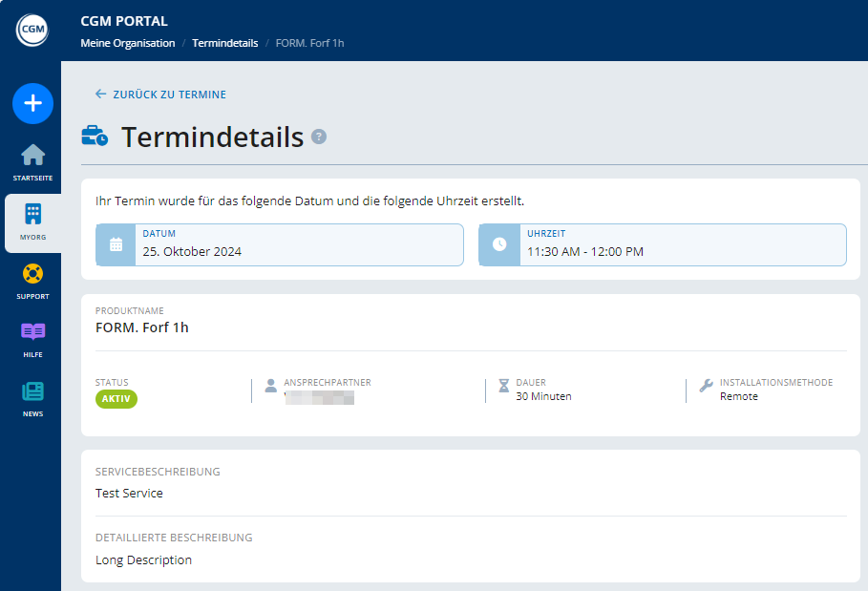
Task: Select the Termindetails breadcrumb entry
Action: (227, 43)
